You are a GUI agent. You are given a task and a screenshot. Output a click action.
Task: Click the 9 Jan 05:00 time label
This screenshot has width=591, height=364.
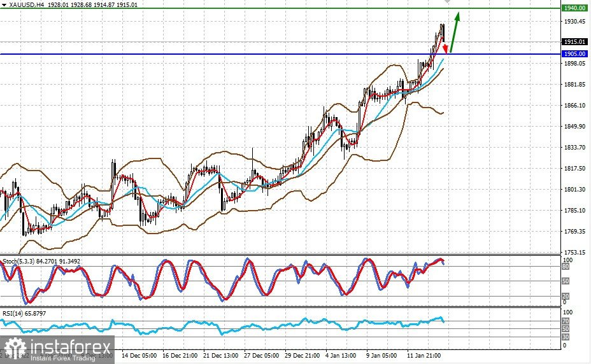381,355
